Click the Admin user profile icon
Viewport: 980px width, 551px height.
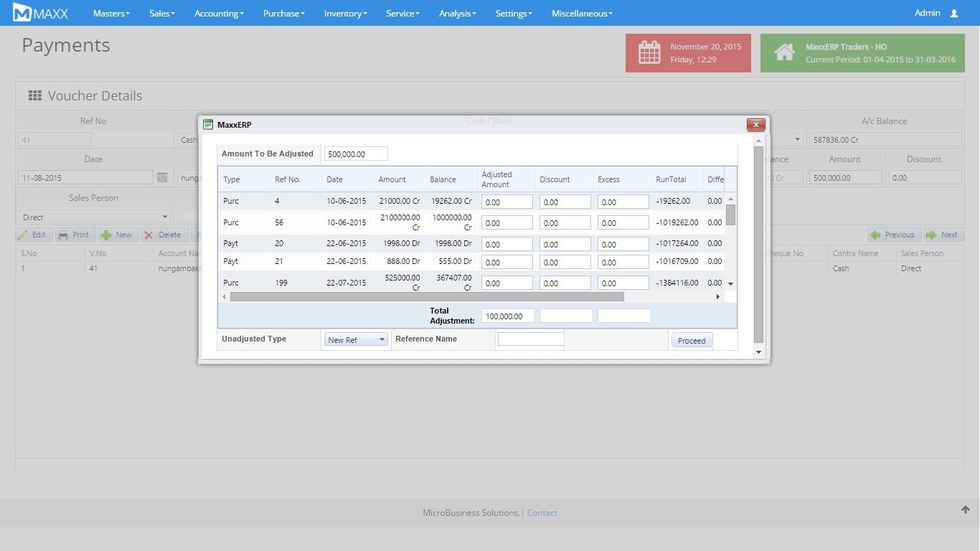[953, 13]
